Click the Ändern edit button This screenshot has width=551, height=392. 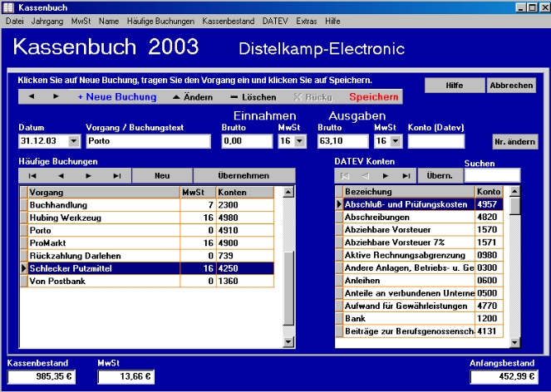[x=192, y=97]
